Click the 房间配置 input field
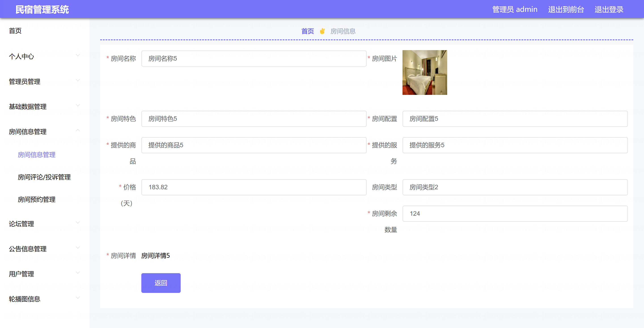This screenshot has height=328, width=644. [515, 119]
